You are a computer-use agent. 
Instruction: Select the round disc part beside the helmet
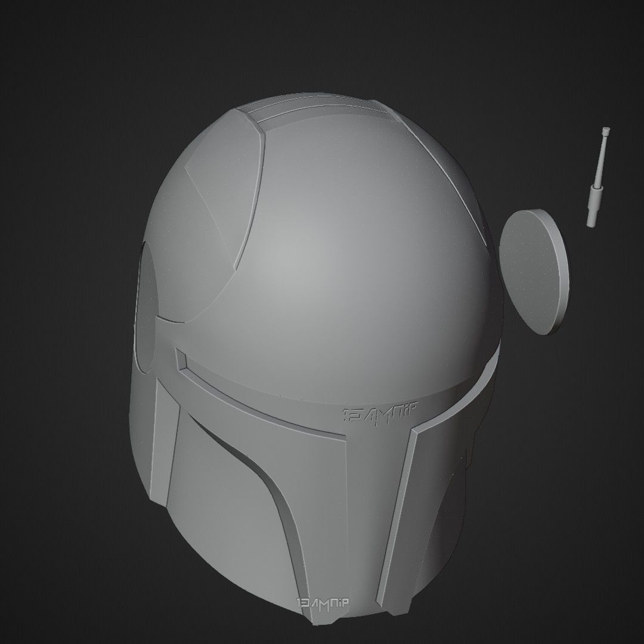534,271
